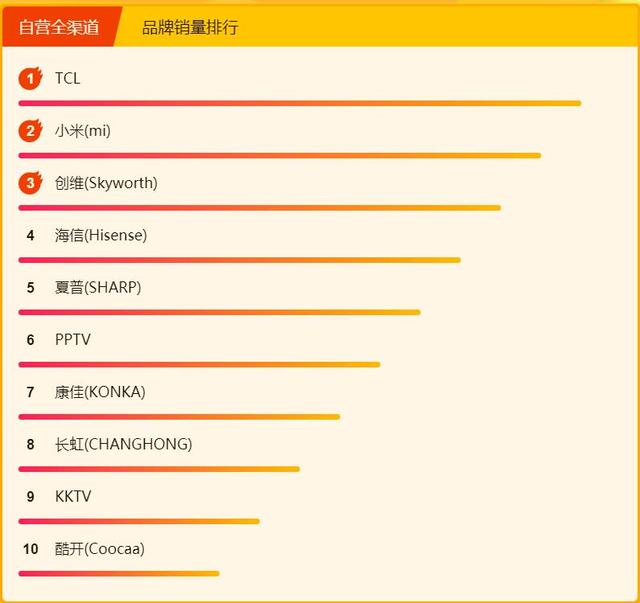Open the 康佳(KONKA) brand entry
640x603 pixels.
(x=100, y=392)
